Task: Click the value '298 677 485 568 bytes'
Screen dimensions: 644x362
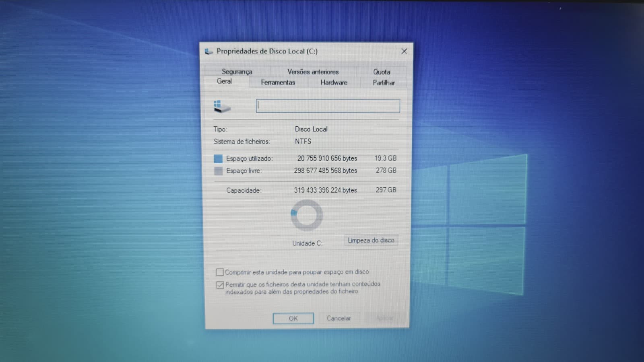Action: [x=326, y=171]
